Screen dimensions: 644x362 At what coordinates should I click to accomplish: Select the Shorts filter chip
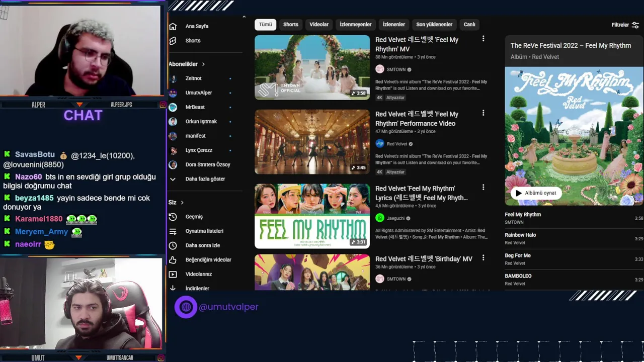pyautogui.click(x=291, y=25)
